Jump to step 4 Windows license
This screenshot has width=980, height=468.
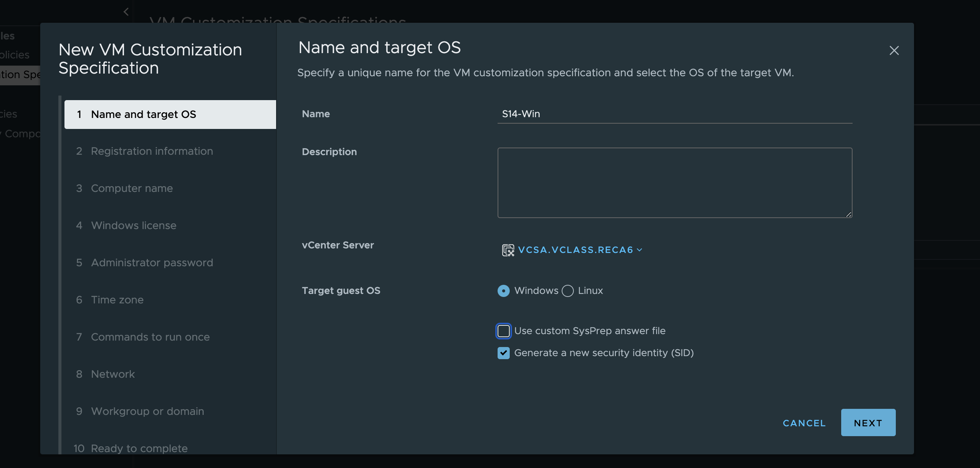point(133,226)
